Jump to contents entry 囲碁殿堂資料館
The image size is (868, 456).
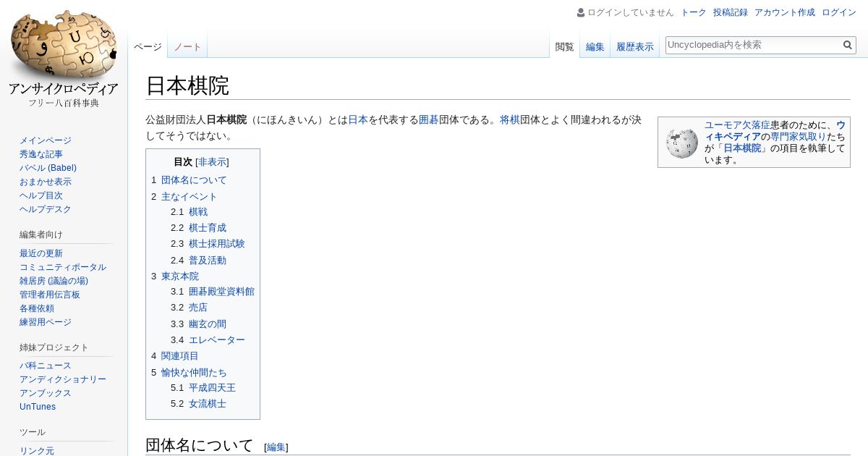221,292
